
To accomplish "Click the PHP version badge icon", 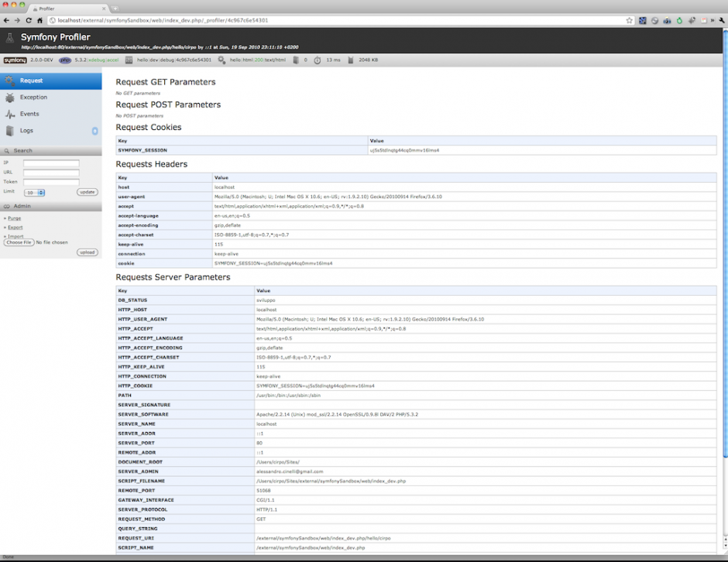I will tap(66, 60).
